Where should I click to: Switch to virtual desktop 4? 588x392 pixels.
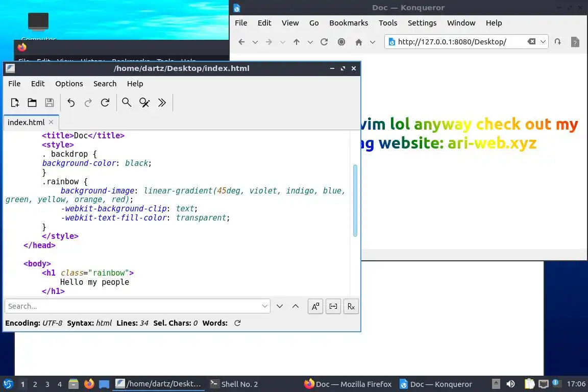tap(60, 384)
